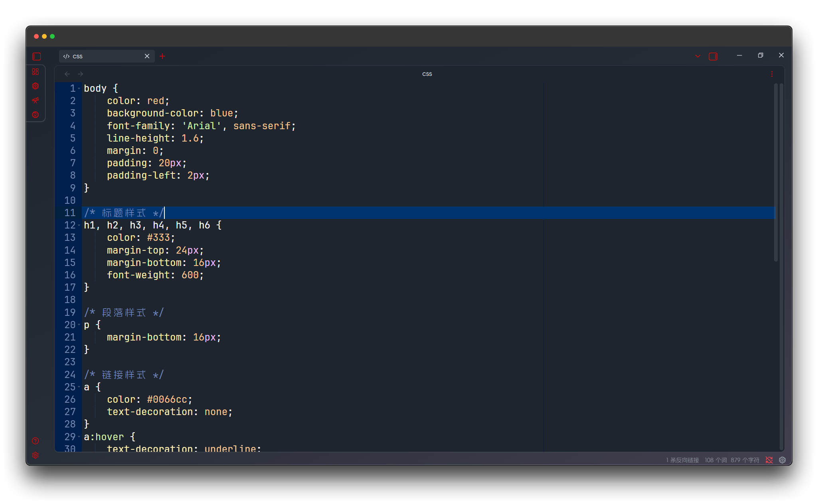Open the three-dot more options menu
The width and height of the screenshot is (818, 504).
click(x=772, y=74)
